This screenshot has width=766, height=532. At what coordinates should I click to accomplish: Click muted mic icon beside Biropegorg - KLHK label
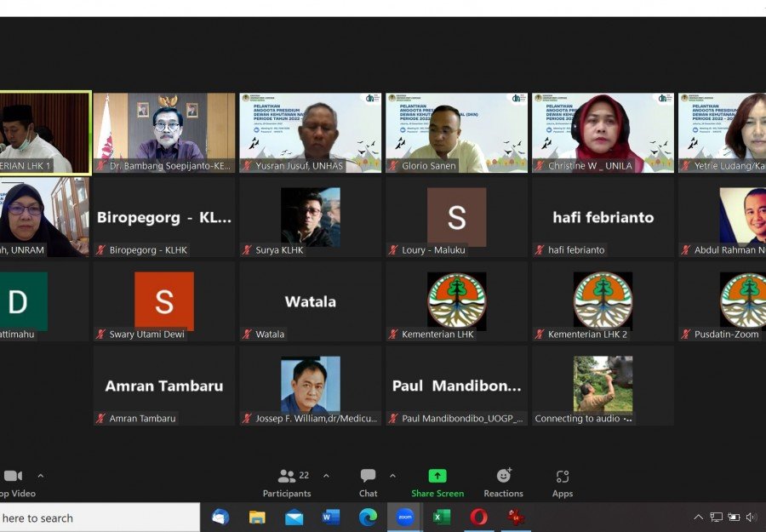pos(100,250)
